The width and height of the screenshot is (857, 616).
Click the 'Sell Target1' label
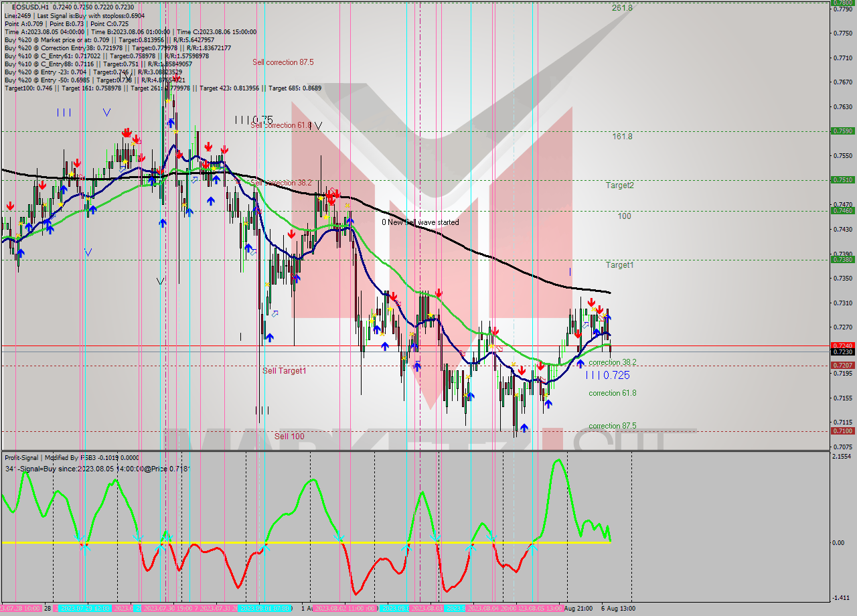pos(284,370)
